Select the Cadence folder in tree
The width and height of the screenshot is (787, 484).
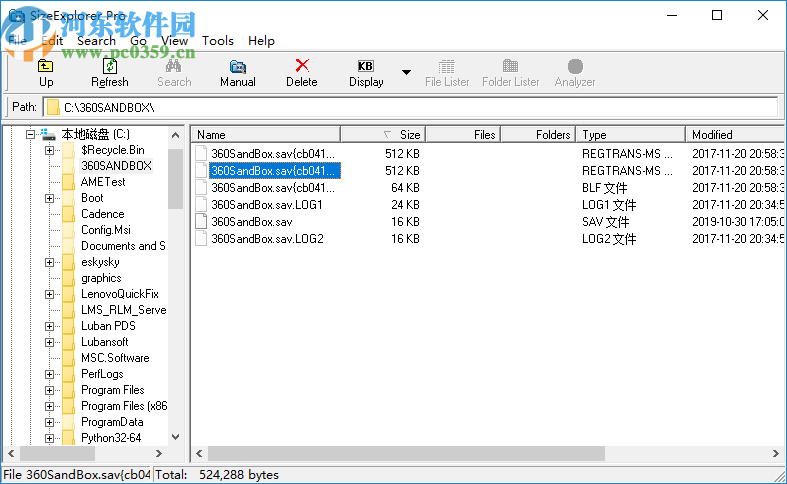coord(102,214)
